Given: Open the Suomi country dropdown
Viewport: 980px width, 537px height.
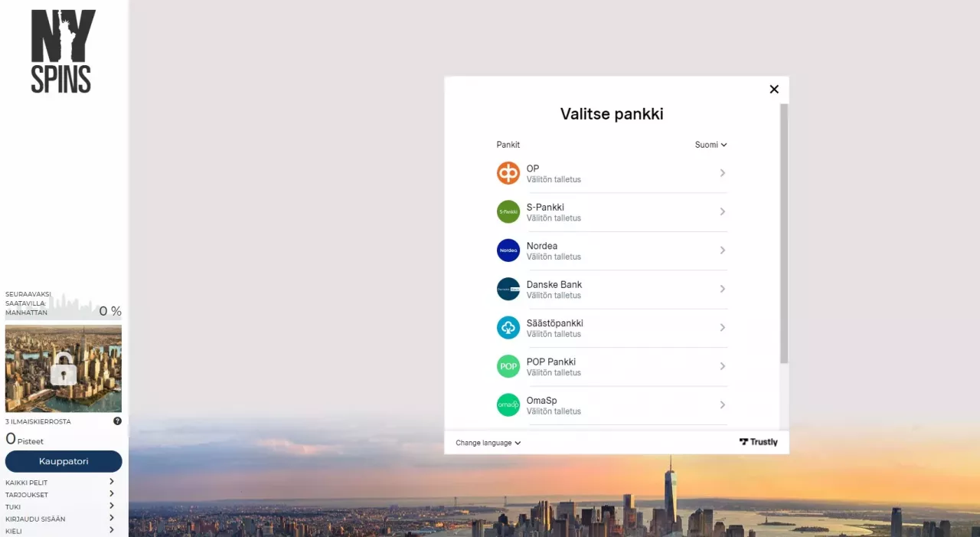Looking at the screenshot, I should [x=710, y=145].
